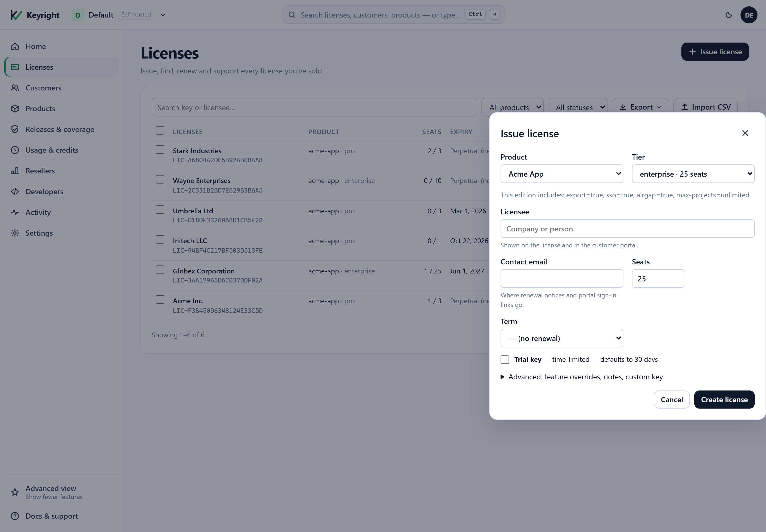
Task: Click the search magnifier icon in top bar
Action: tap(292, 15)
